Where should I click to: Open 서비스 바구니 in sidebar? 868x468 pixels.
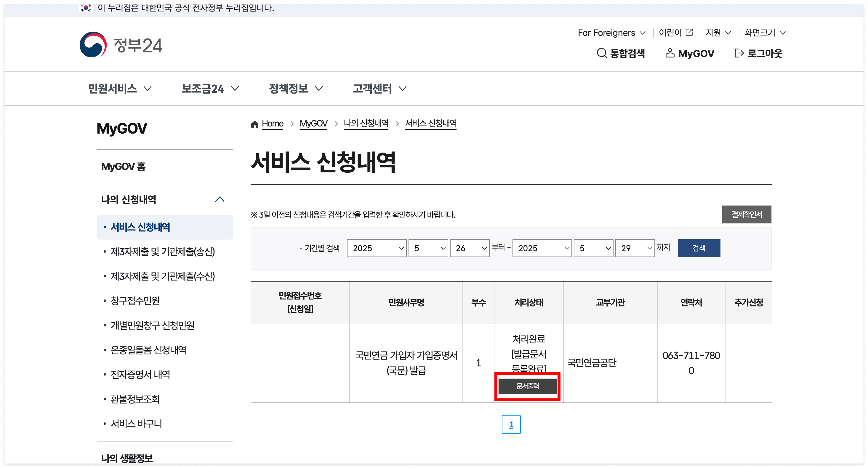pos(136,424)
